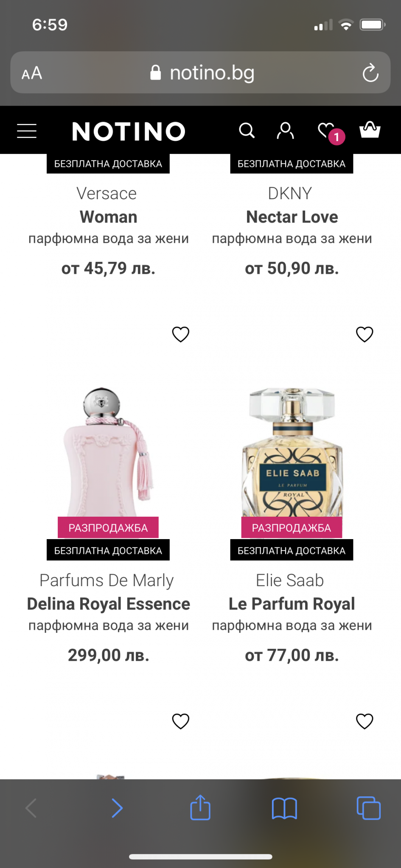401x868 pixels.
Task: Reload the notino.bg page
Action: 370,73
